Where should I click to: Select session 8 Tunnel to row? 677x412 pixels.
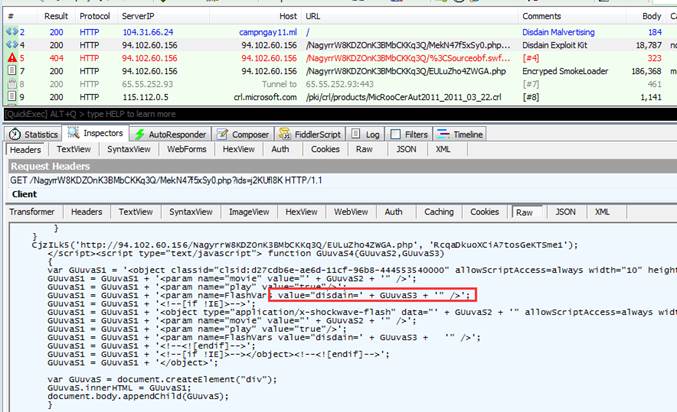(x=339, y=84)
